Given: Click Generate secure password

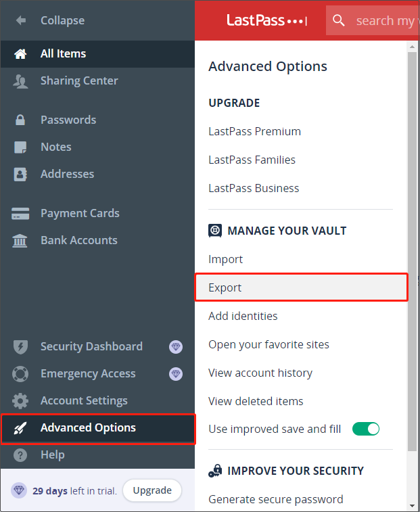Looking at the screenshot, I should click(x=275, y=499).
